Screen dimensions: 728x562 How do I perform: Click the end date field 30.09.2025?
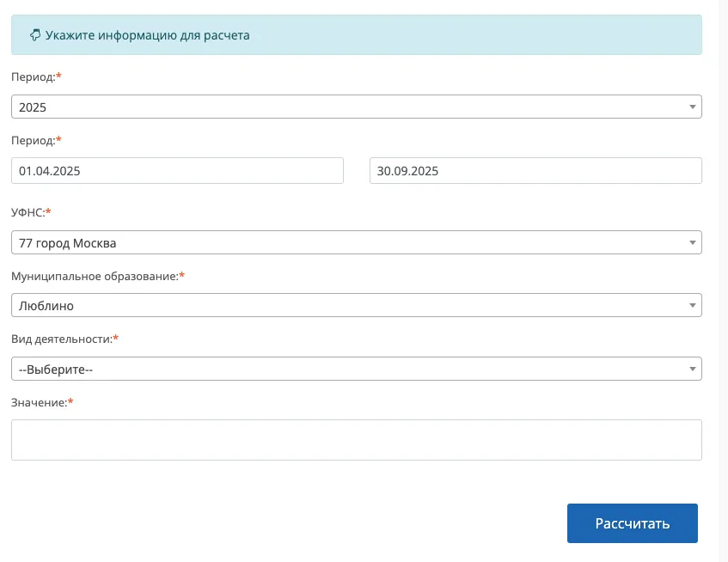(535, 171)
